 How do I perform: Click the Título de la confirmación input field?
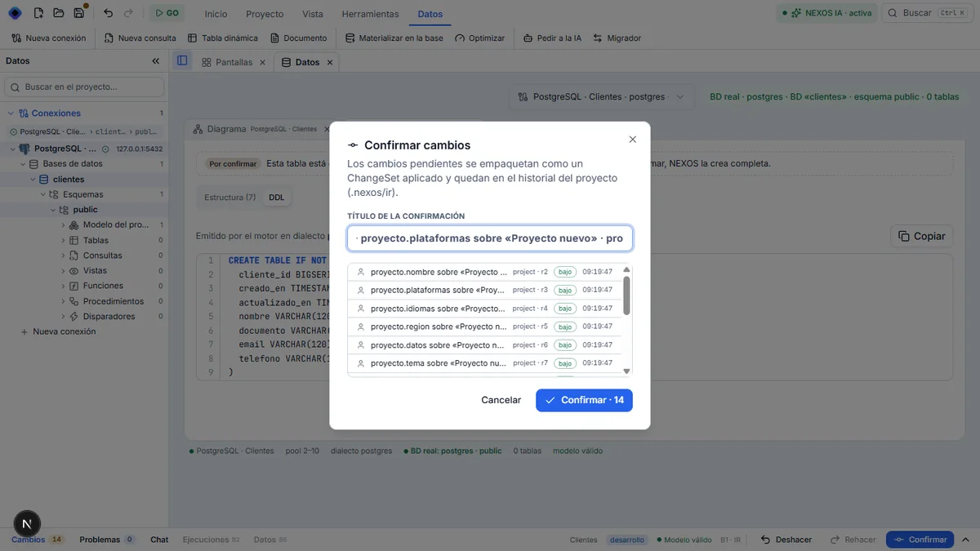(x=490, y=238)
